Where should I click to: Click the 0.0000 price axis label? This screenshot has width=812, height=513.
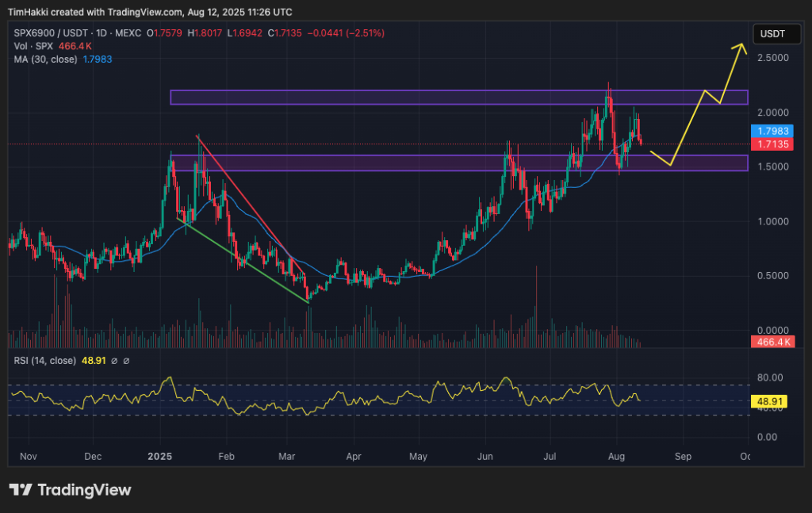(772, 331)
